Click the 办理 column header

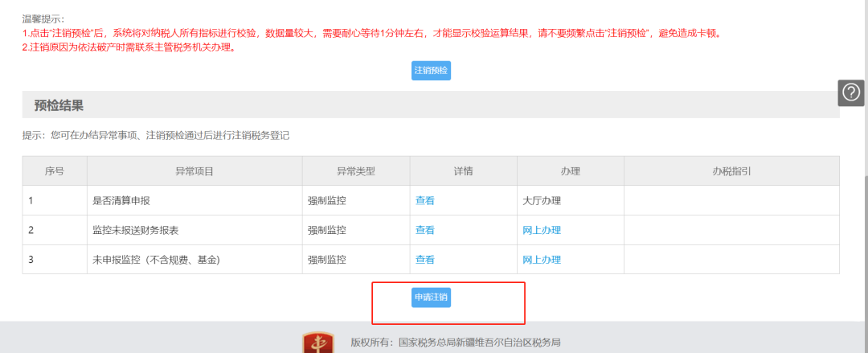pyautogui.click(x=570, y=170)
